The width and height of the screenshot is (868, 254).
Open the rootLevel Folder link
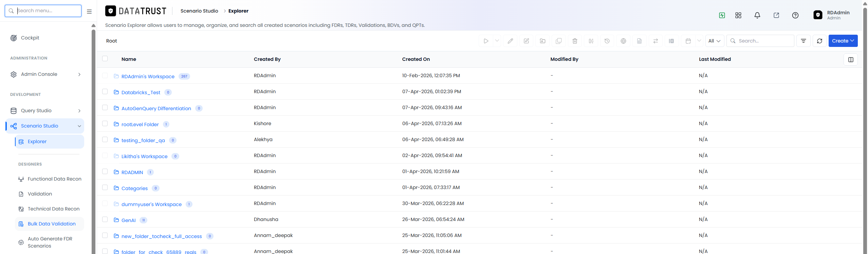[140, 124]
